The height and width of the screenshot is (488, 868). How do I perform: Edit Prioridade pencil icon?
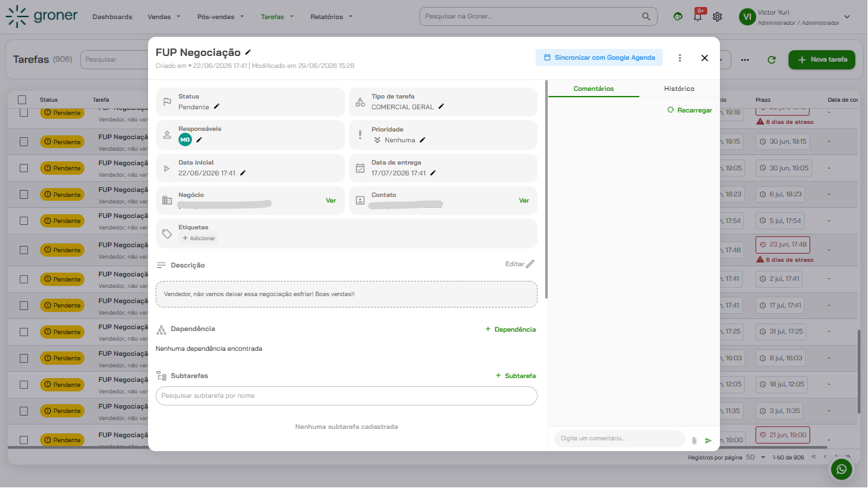pos(422,140)
